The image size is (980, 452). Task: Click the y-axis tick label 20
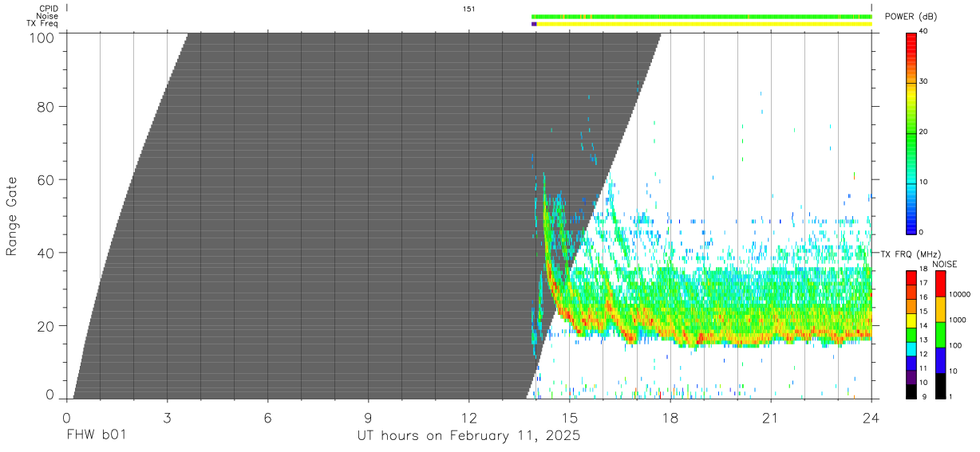tap(45, 326)
